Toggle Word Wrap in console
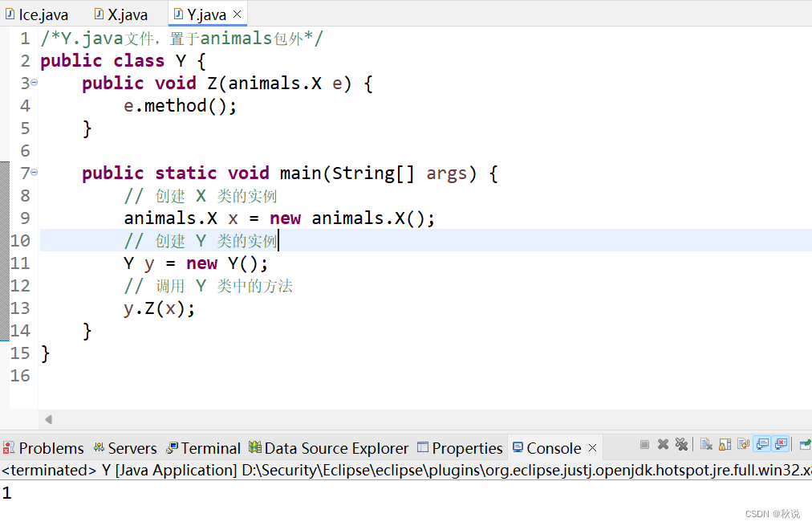 point(744,445)
